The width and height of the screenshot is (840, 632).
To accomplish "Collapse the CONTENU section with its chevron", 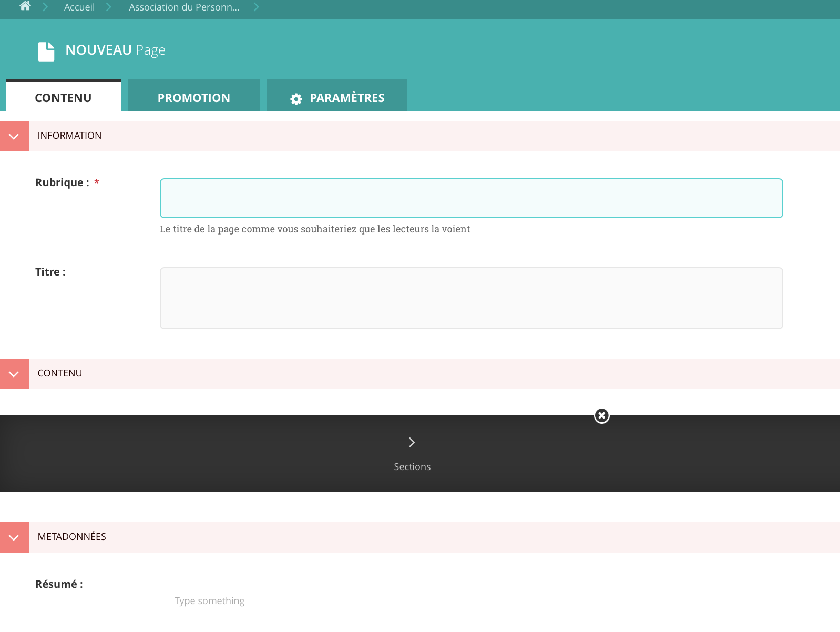I will pyautogui.click(x=14, y=374).
